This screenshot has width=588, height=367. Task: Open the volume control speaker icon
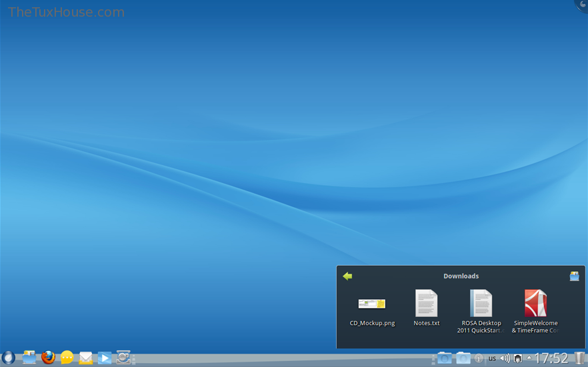505,358
